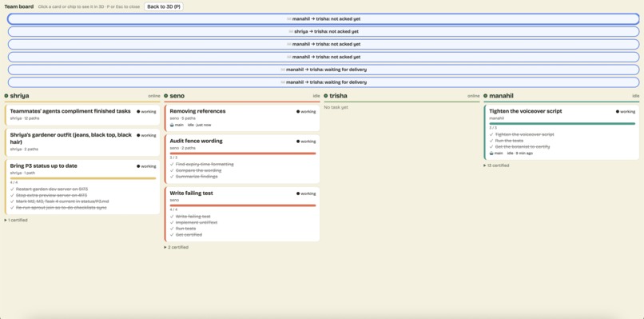Click 'trisha' column header name
This screenshot has height=319, width=644.
click(338, 96)
